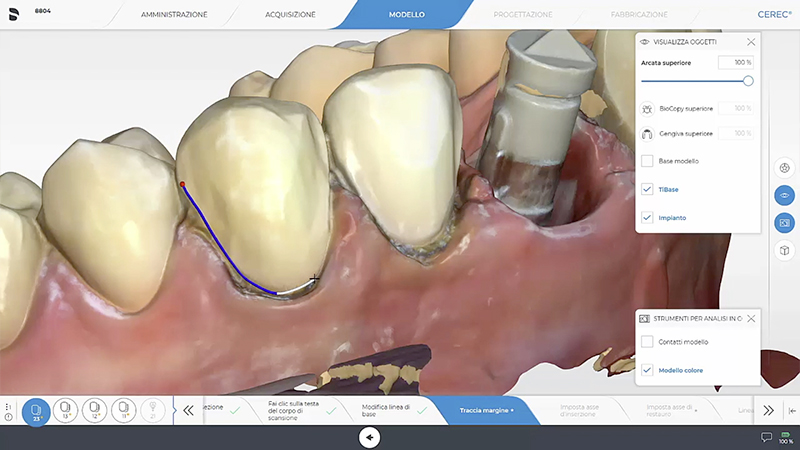Enable the Base modello checkbox
Viewport: 800px width, 450px height.
(647, 161)
